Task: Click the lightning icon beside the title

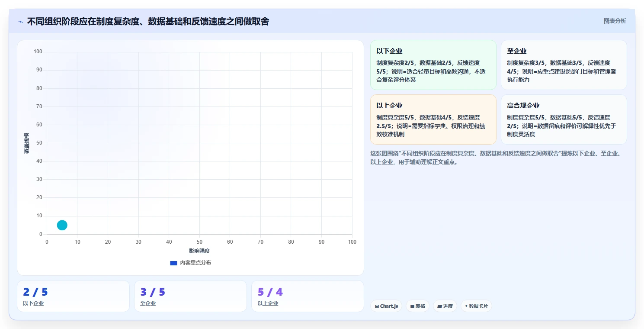Action: click(20, 22)
